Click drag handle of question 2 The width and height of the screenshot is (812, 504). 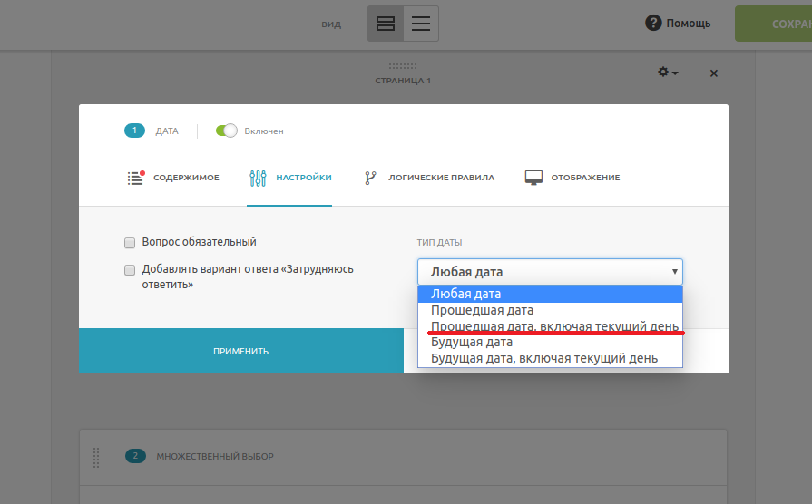(96, 457)
